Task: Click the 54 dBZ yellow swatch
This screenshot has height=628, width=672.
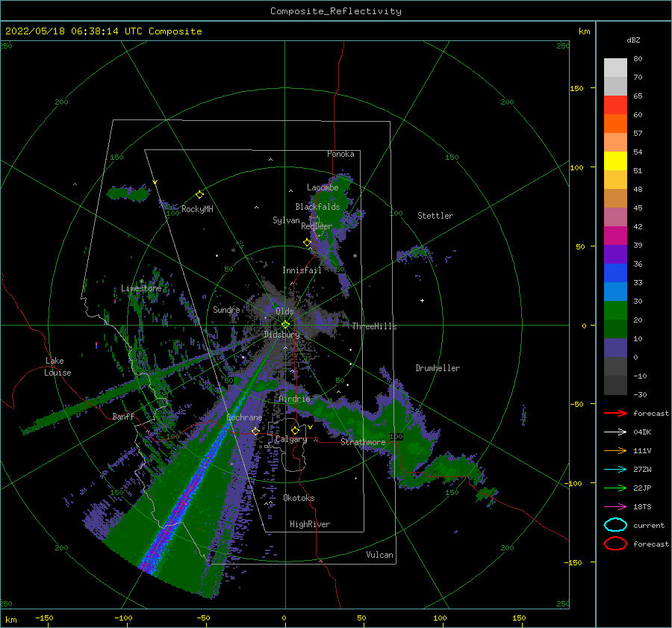Action: (x=615, y=161)
